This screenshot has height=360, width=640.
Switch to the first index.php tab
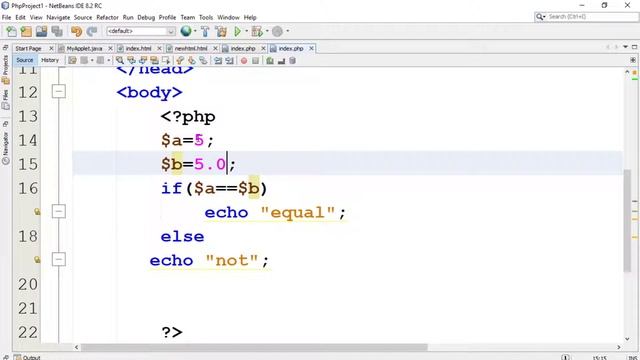click(243, 49)
